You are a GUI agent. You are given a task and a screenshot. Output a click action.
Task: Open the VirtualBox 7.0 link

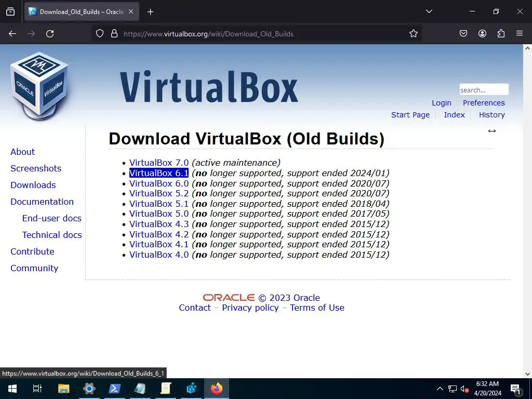[159, 163]
